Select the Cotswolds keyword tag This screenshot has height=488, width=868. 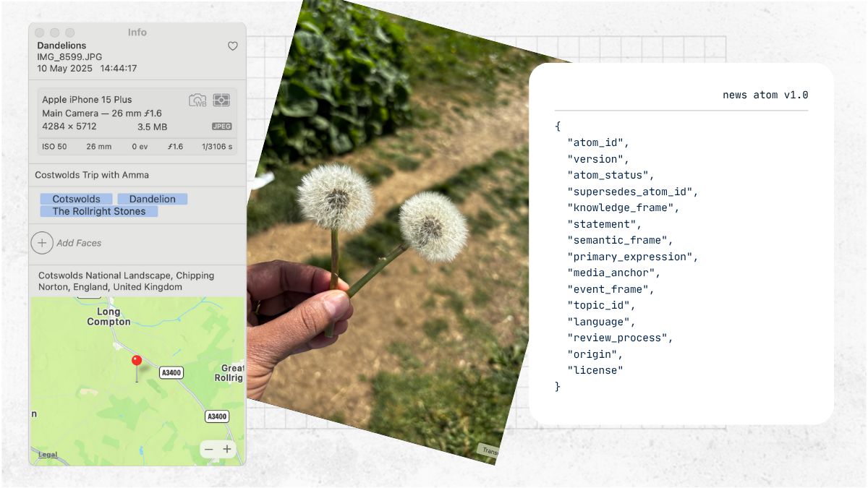click(76, 199)
